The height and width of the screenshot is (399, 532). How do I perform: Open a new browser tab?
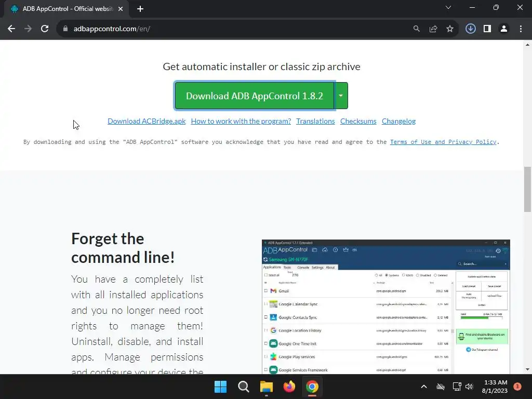coord(140,9)
